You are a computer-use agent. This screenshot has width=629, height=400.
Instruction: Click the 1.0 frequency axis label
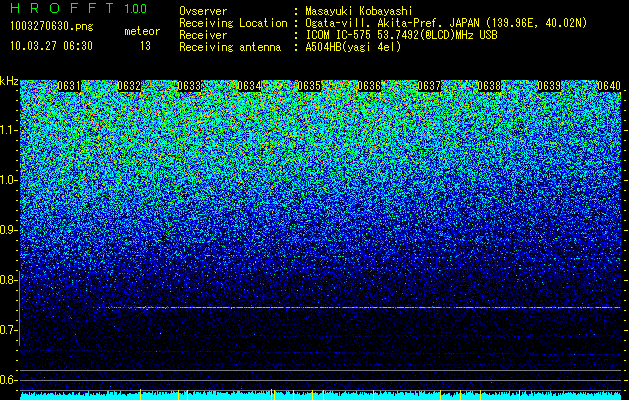pos(8,180)
